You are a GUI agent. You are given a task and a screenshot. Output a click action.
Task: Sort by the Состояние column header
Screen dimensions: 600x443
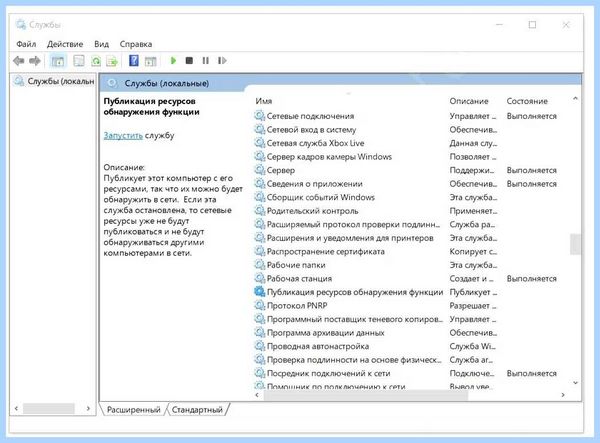527,101
